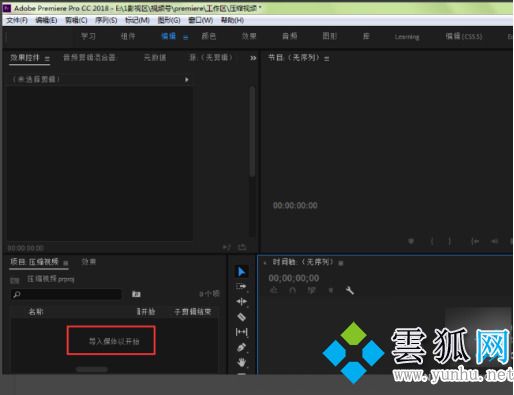Screen dimensions: 514x395
Task: Switch to 效果 tab beside Project panel
Action: (89, 262)
